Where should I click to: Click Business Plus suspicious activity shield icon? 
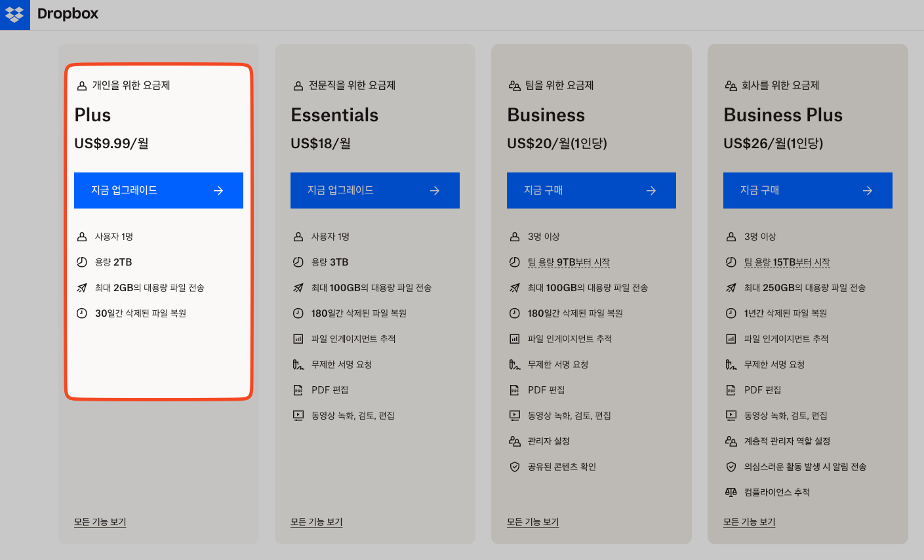point(731,467)
